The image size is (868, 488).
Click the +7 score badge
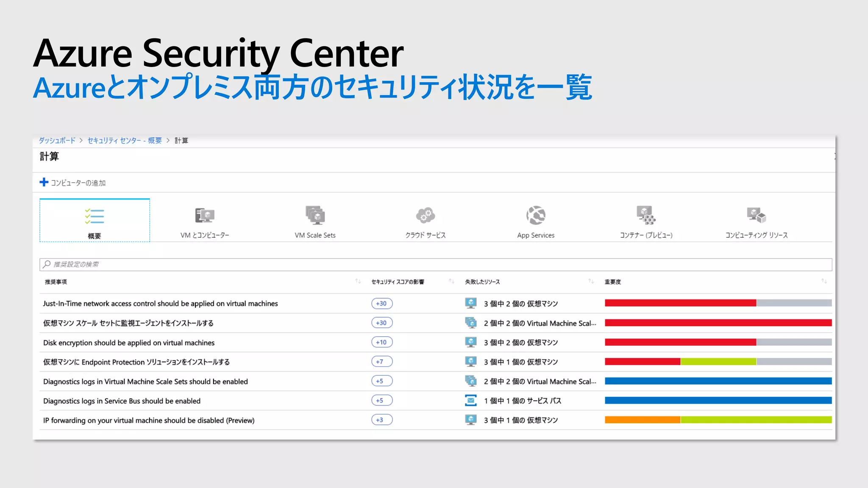point(382,362)
